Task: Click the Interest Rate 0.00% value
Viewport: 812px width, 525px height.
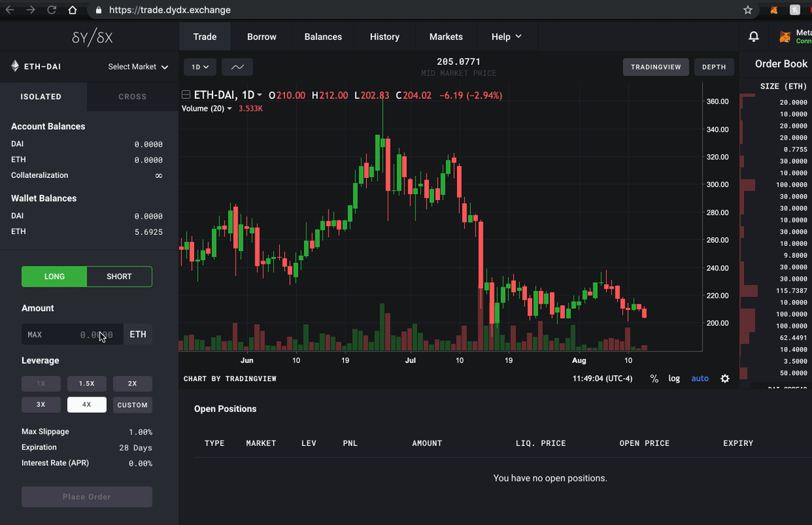Action: click(140, 463)
